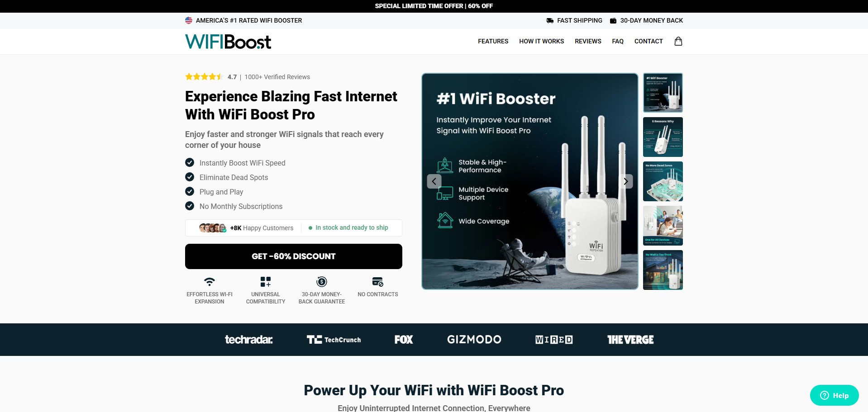This screenshot has width=868, height=412.
Task: Click the GET -60% DISCOUNT button
Action: coord(294,256)
